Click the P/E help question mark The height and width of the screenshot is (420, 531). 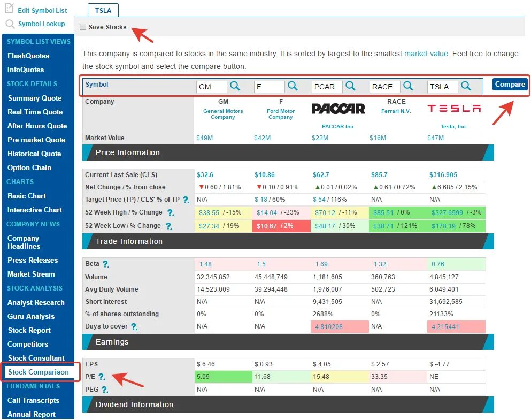coord(101,377)
